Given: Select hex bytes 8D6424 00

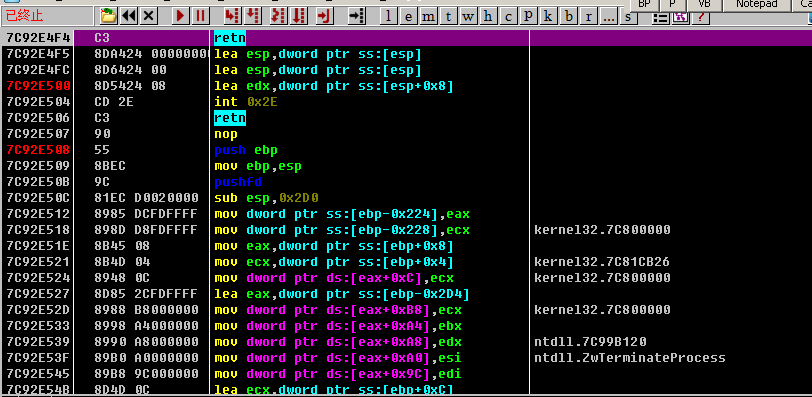Looking at the screenshot, I should tap(130, 70).
